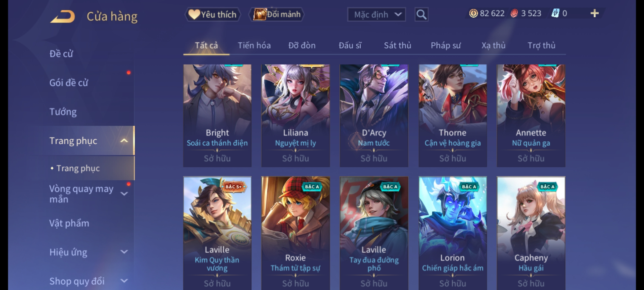Viewport: 644px width, 290px height.
Task: Select Lorion Chiến giáp hắc ám card
Action: click(x=453, y=233)
